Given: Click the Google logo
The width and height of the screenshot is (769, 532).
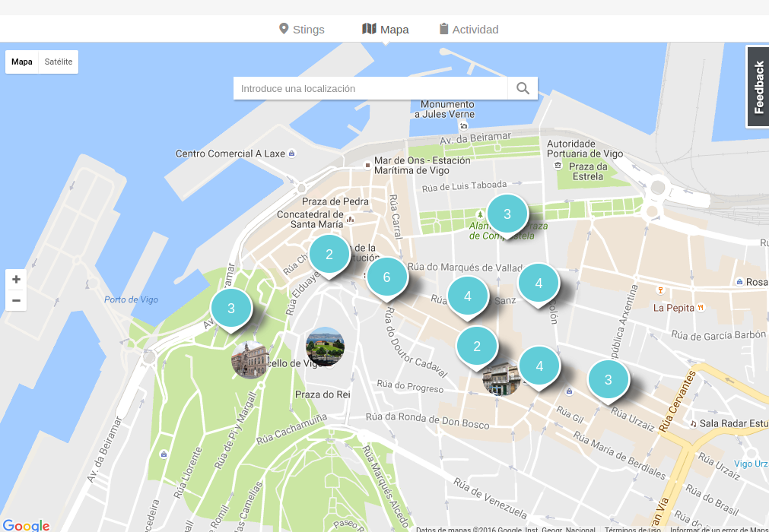Looking at the screenshot, I should (26, 526).
